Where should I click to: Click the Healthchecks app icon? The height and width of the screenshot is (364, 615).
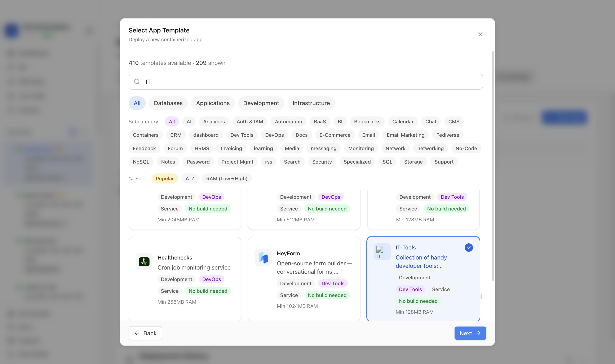pos(144,262)
